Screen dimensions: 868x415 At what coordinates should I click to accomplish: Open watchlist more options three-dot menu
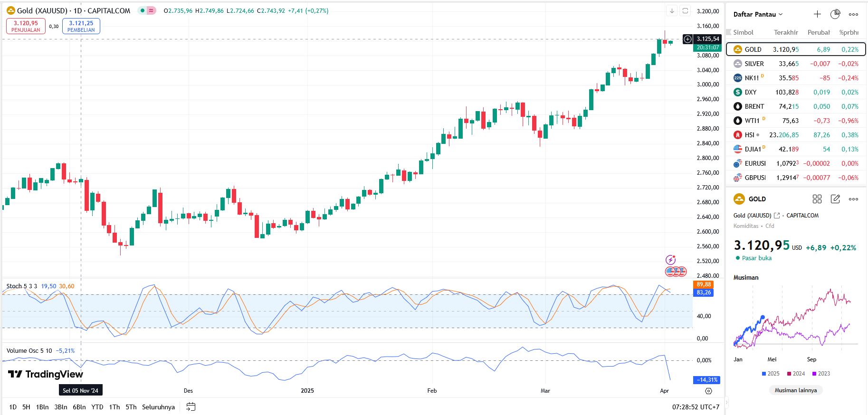coord(853,14)
